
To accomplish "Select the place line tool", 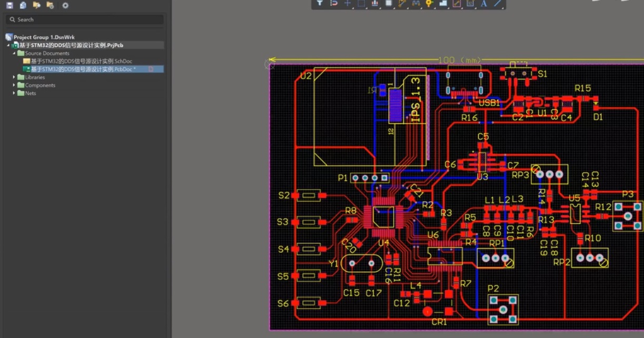I will click(x=498, y=3).
